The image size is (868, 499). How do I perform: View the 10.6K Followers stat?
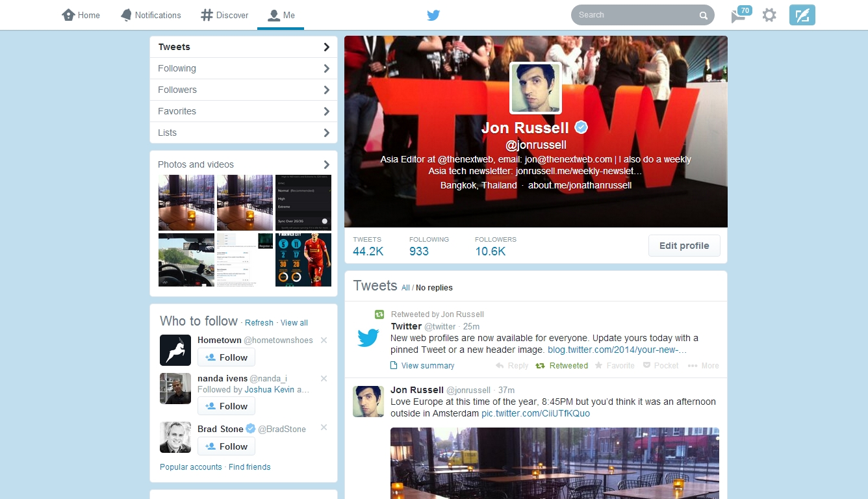point(496,246)
